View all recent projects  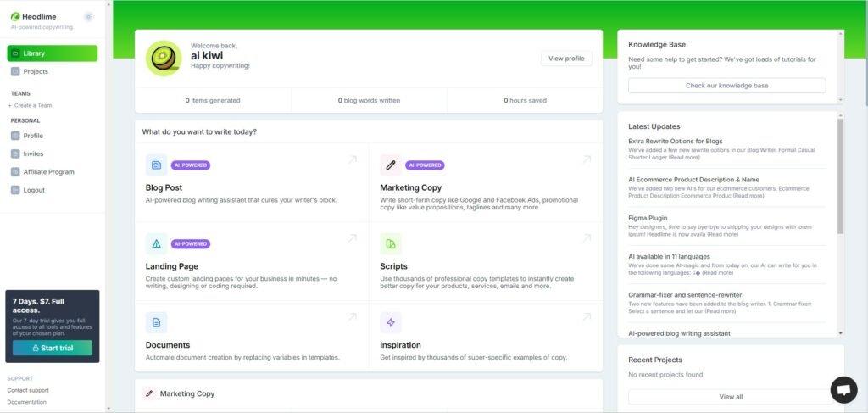click(731, 396)
